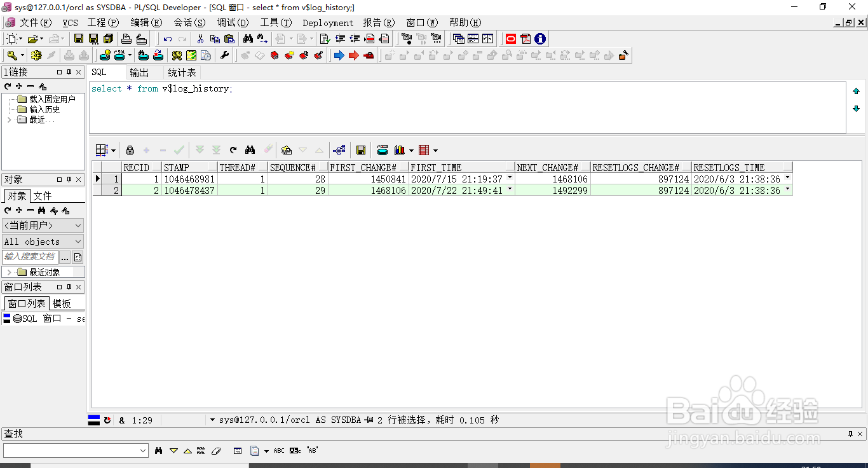Viewport: 868px width, 468px height.
Task: Click the Record macro camera icon
Action: click(x=407, y=39)
